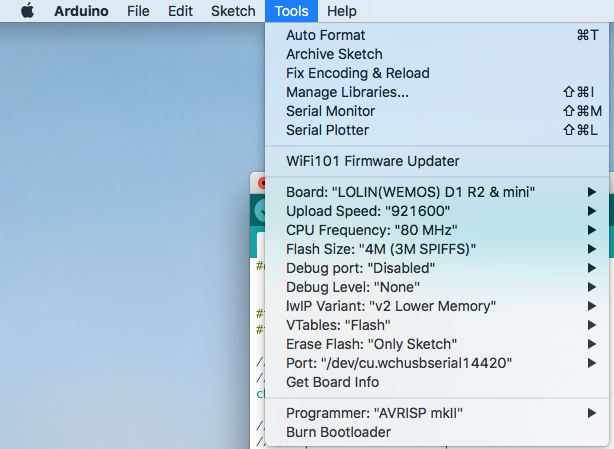Open the Help menu
This screenshot has width=614, height=449.
point(342,11)
